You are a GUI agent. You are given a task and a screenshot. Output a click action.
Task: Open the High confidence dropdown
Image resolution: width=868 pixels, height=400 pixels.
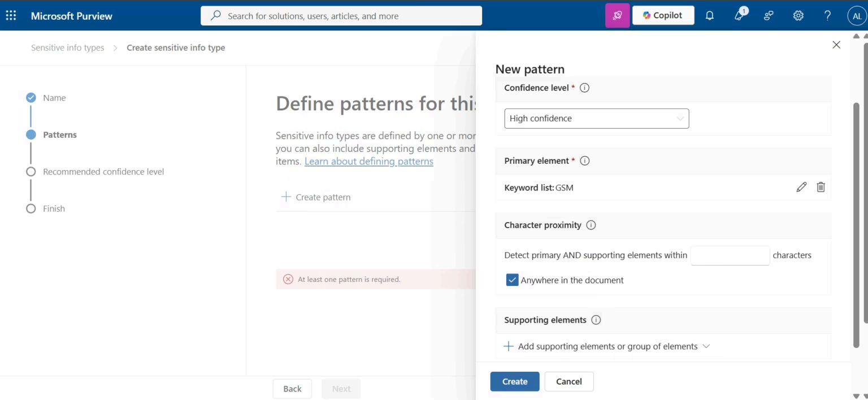pos(597,119)
